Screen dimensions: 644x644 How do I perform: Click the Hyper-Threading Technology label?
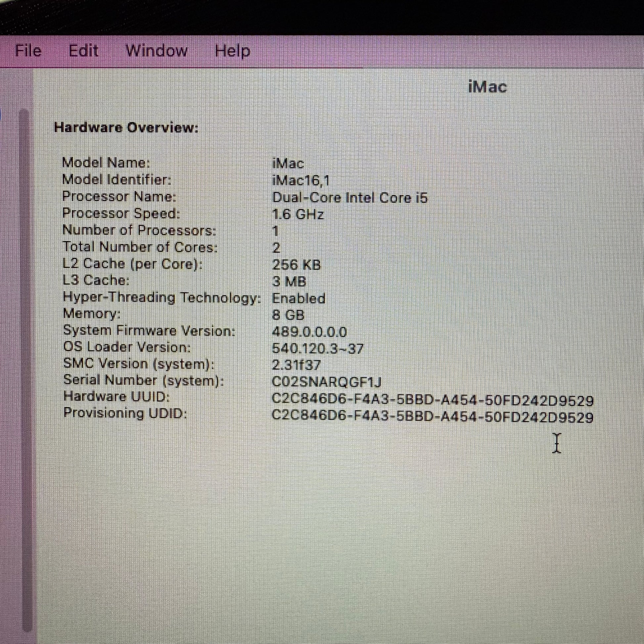pyautogui.click(x=162, y=298)
